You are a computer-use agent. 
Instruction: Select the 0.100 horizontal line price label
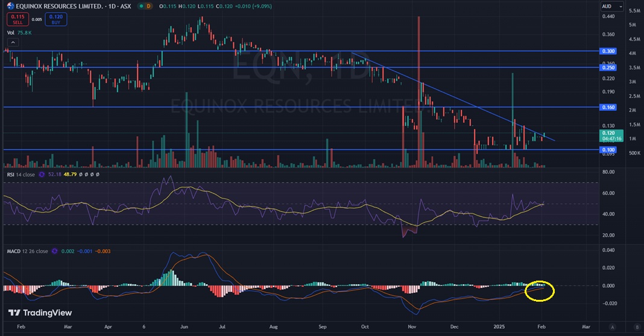608,150
